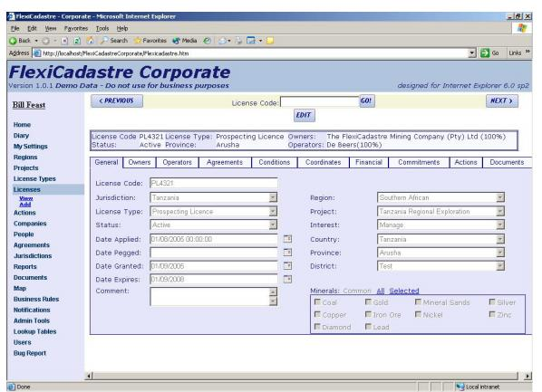
Task: Expand the Status dropdown
Action: [x=273, y=225]
